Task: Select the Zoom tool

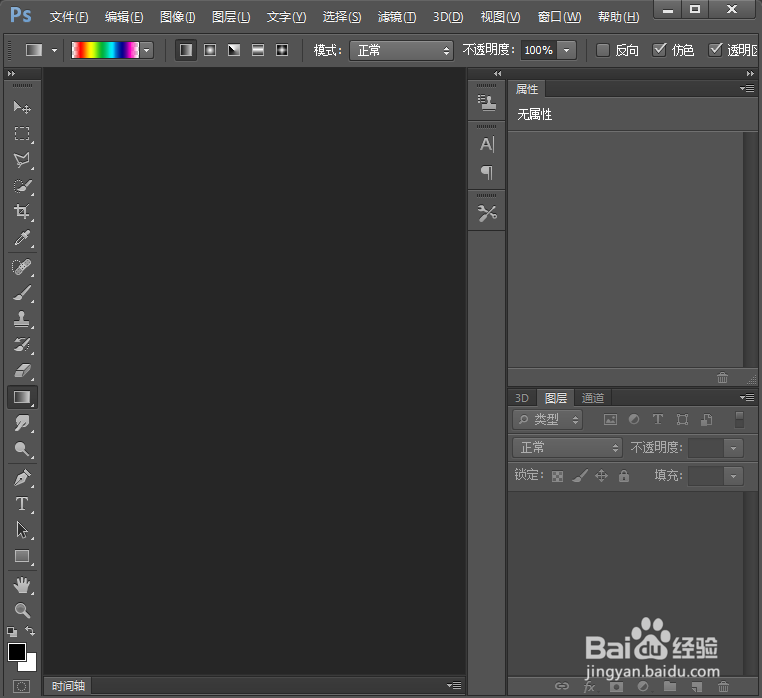Action: point(22,611)
